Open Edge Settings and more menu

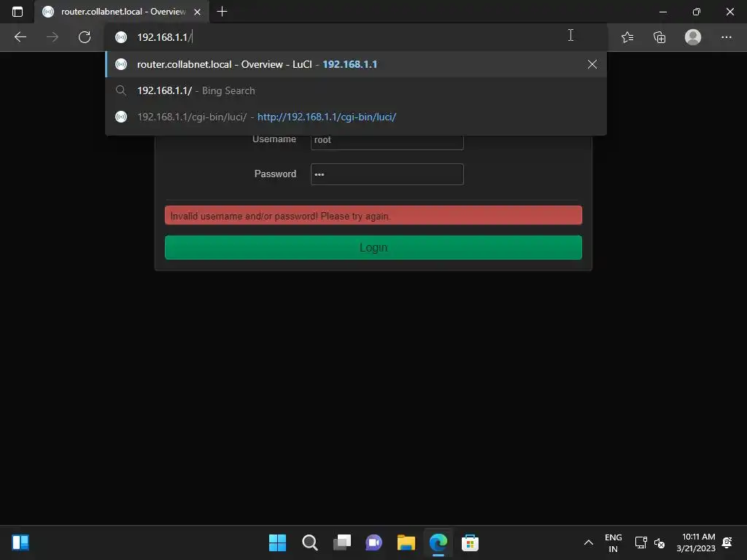726,37
